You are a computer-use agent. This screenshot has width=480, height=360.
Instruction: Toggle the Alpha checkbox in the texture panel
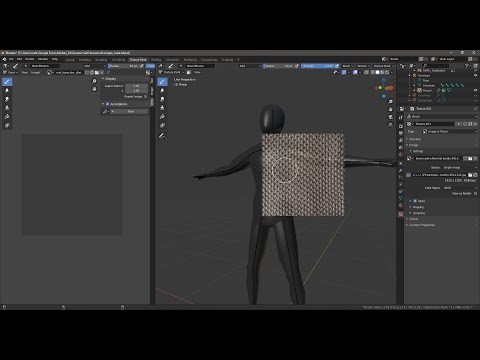point(415,201)
